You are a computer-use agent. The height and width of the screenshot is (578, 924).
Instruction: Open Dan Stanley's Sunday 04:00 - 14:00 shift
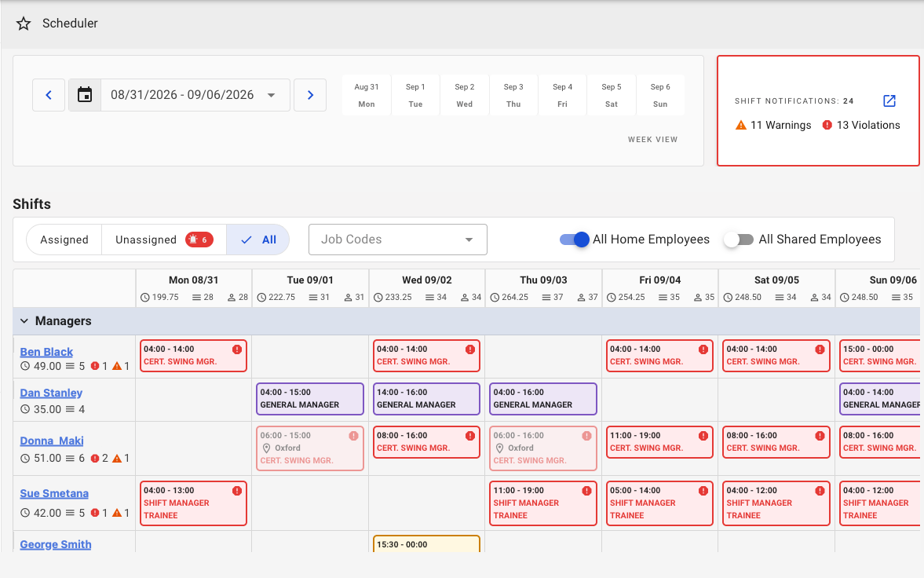click(x=880, y=399)
